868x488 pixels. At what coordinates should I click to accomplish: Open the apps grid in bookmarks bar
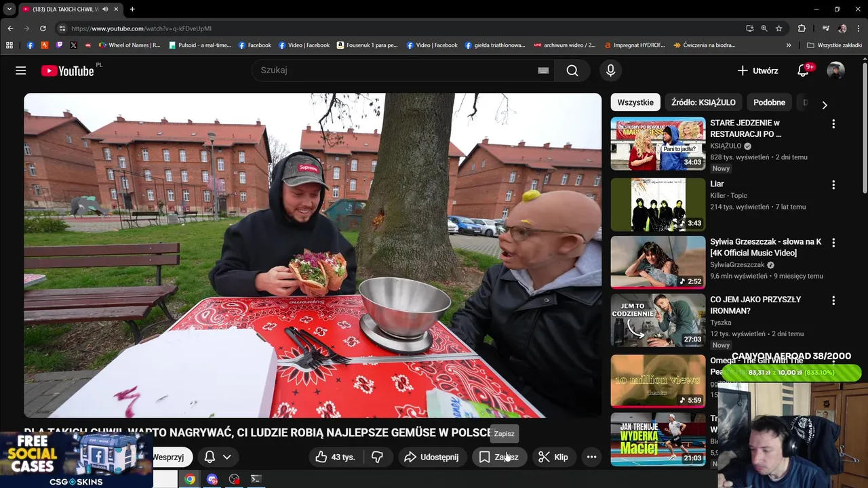click(x=9, y=45)
